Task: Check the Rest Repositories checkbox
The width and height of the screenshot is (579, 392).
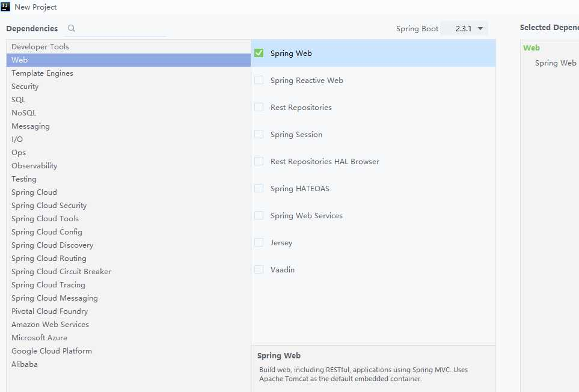Action: 259,107
